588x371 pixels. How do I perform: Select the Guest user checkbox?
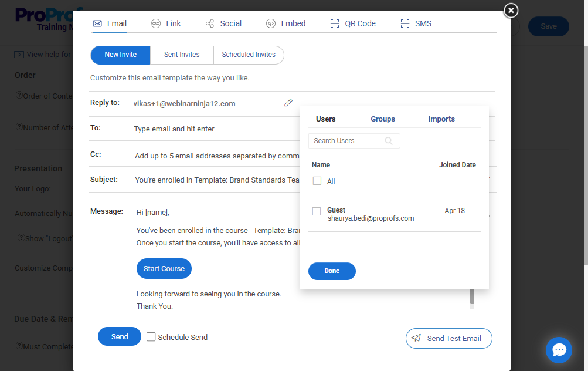317,211
